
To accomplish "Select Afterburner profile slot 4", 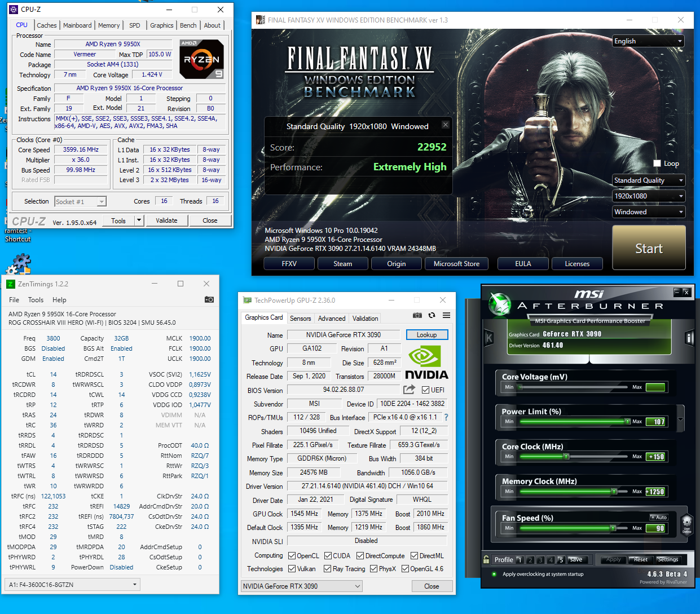I will [551, 560].
